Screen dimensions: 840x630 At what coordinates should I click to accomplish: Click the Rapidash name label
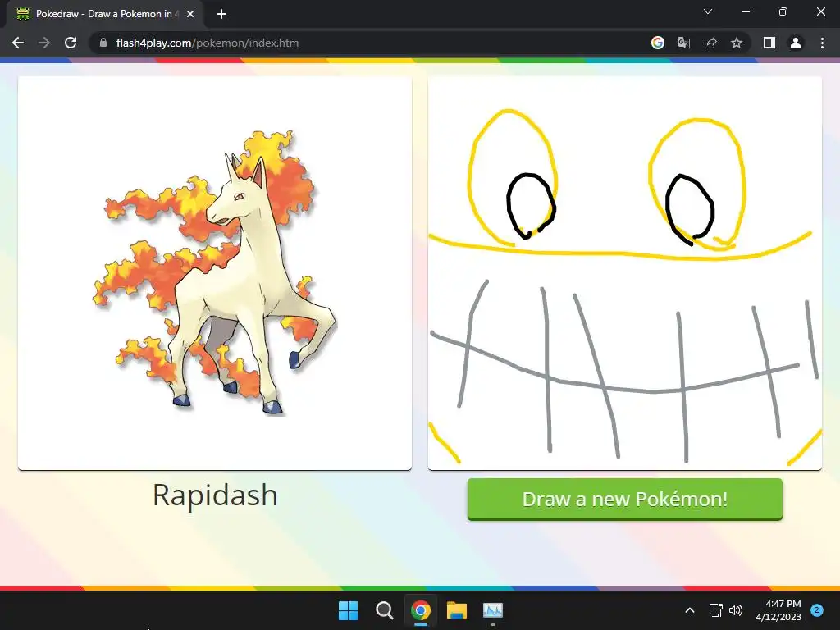215,495
